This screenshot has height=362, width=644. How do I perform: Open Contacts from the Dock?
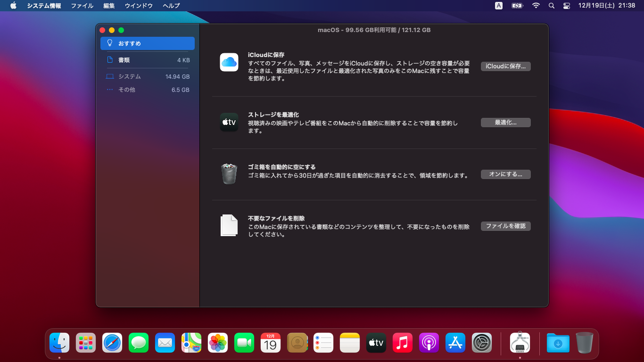pyautogui.click(x=297, y=343)
